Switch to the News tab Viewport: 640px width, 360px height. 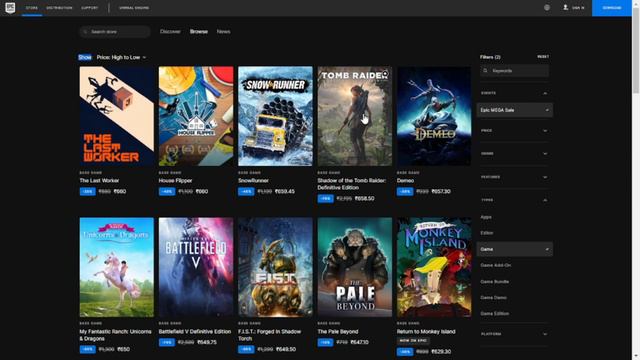click(x=223, y=31)
